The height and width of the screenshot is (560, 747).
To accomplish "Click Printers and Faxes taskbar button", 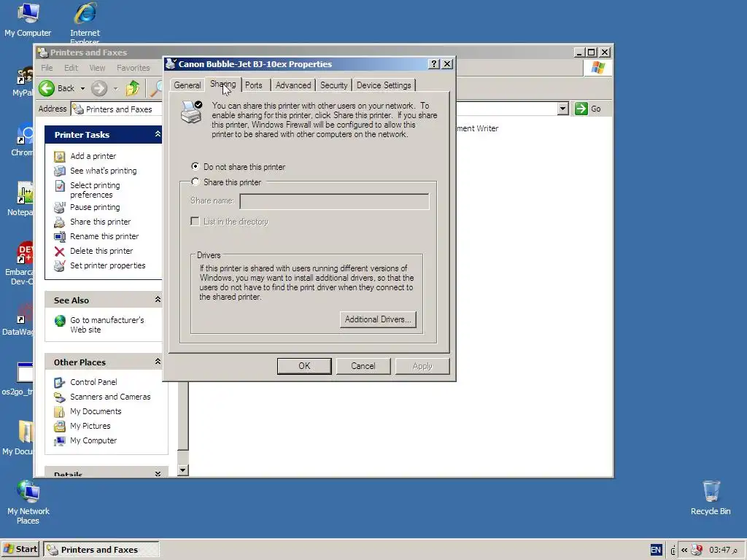I will [x=101, y=550].
